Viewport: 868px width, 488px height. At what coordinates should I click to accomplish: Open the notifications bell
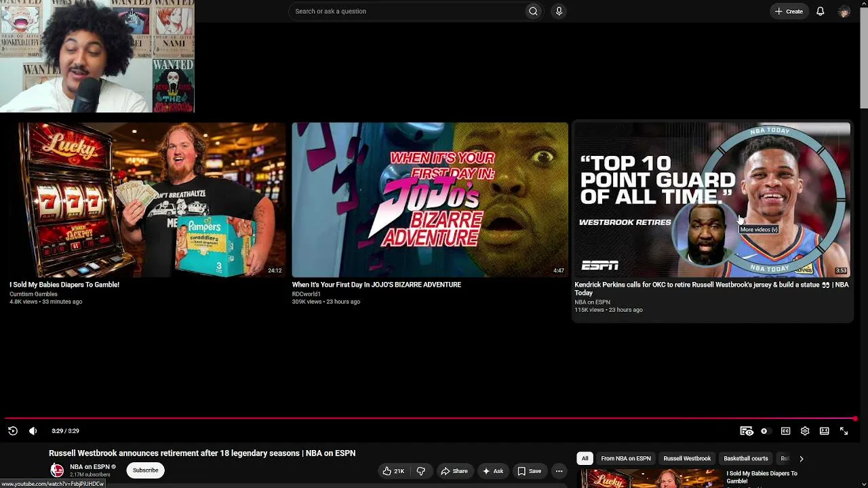click(x=821, y=11)
